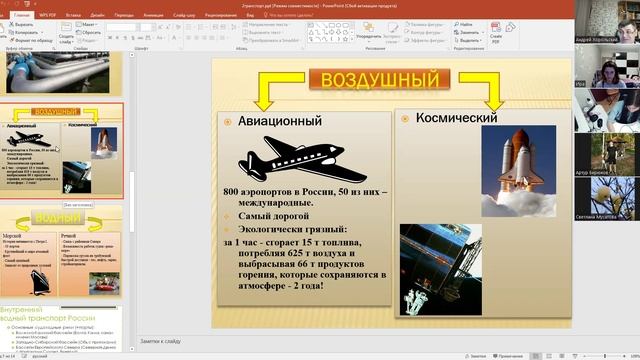Toggle center text alignment
The height and width of the screenshot is (360, 640).
[x=197, y=38]
